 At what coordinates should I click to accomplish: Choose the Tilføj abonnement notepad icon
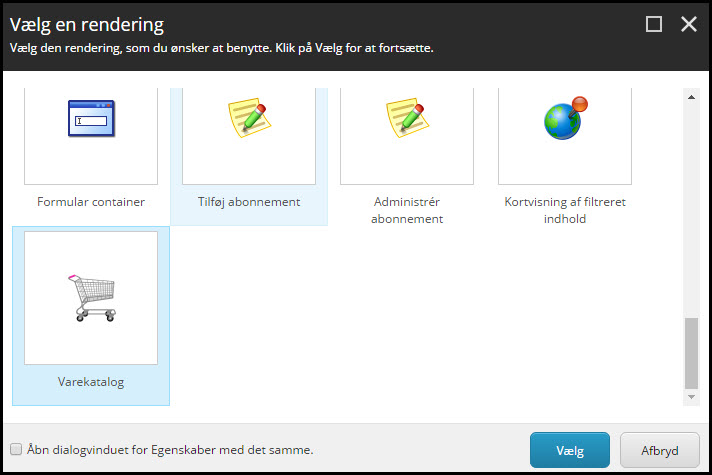(249, 117)
